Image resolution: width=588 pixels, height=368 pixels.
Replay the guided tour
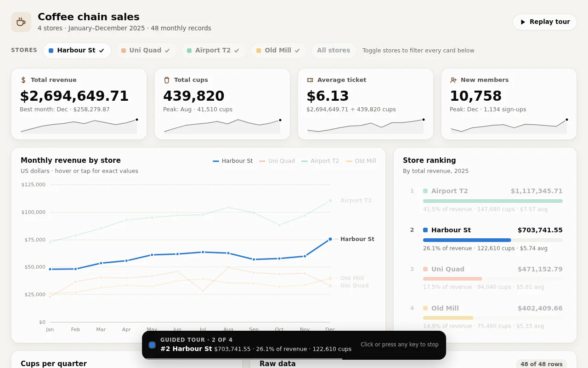pyautogui.click(x=545, y=22)
